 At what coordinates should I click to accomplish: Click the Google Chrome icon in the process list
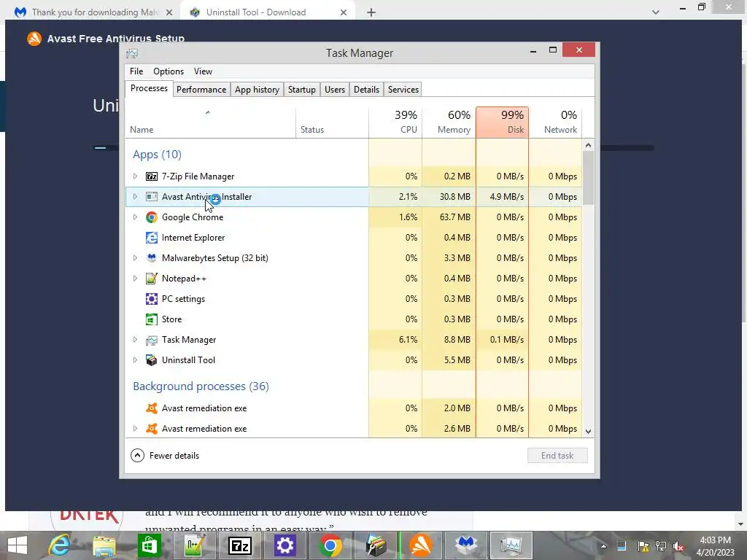click(152, 217)
